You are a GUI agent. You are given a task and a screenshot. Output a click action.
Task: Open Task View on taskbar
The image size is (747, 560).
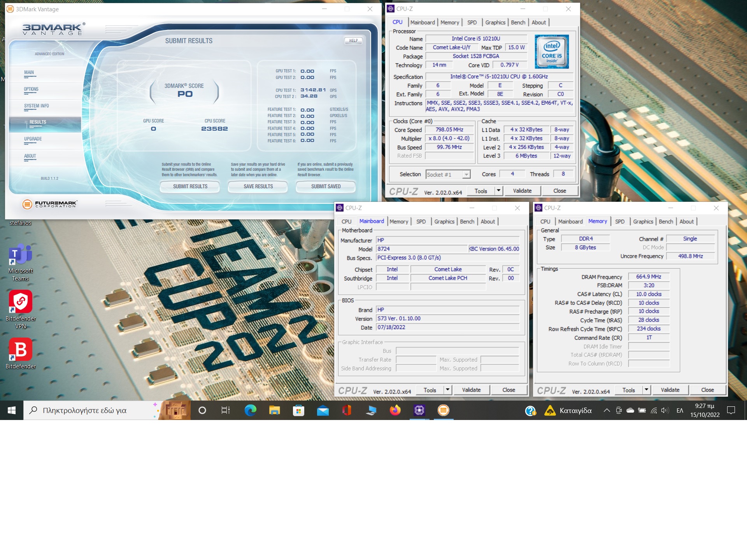tap(226, 410)
